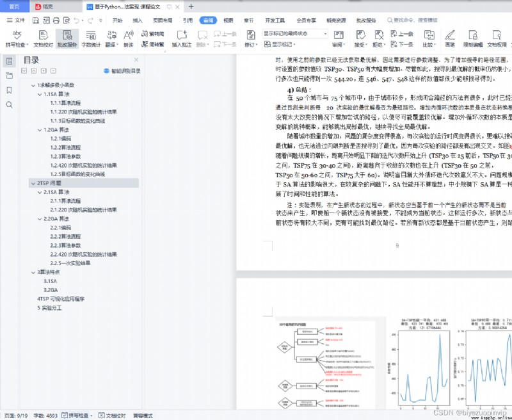Open the 显示标记的最终状态 combo box

295,34
